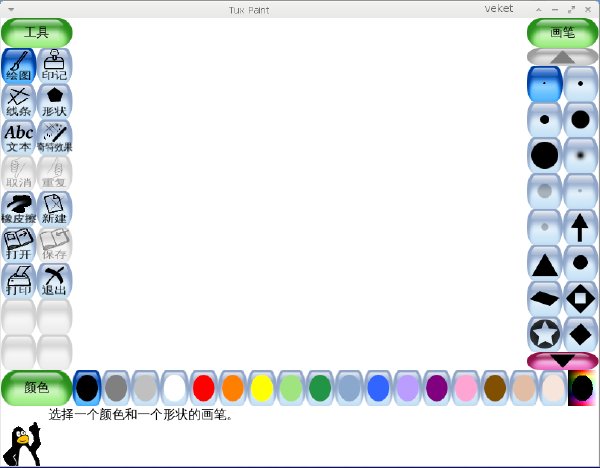Click the Print (打印) printer icon

click(18, 280)
